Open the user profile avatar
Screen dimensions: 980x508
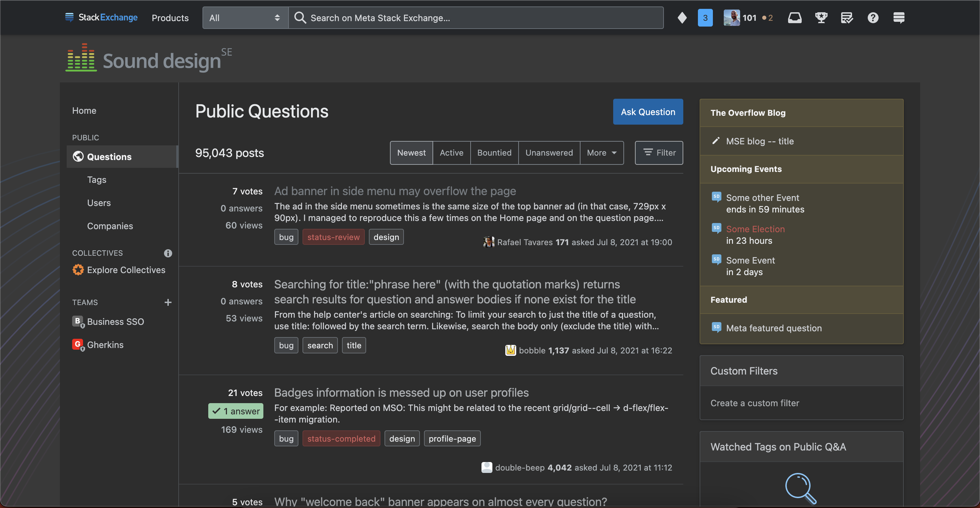[732, 17]
